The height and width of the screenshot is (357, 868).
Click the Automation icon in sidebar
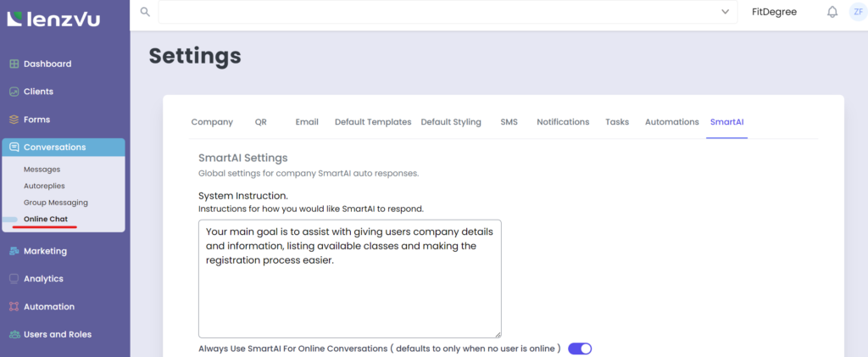pos(14,307)
